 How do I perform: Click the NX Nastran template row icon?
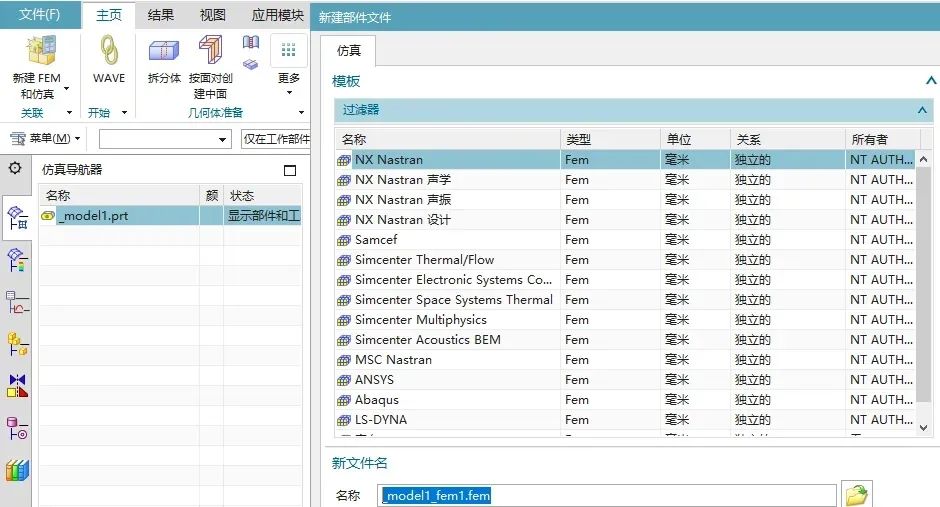coord(344,160)
